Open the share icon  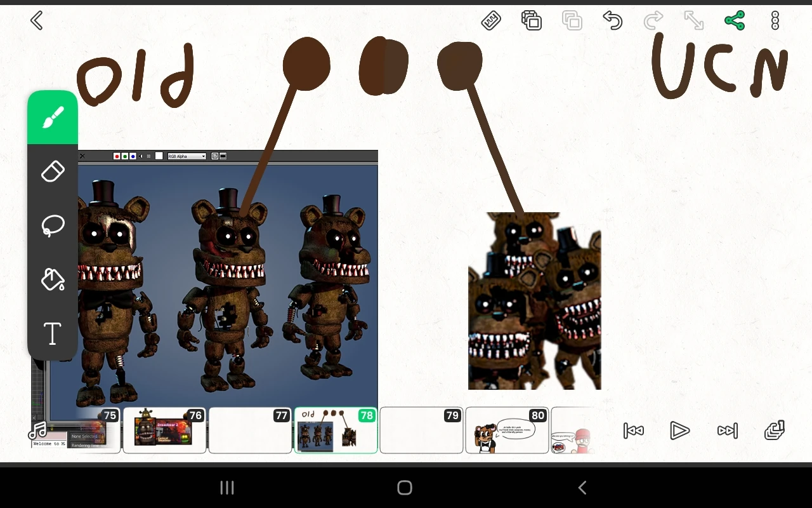(734, 21)
